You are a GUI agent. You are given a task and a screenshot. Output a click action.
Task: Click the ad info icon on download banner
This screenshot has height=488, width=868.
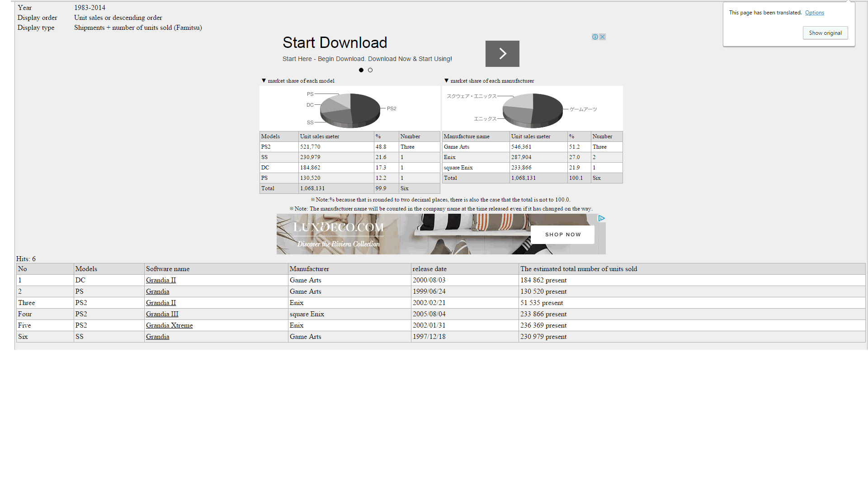[x=595, y=37]
